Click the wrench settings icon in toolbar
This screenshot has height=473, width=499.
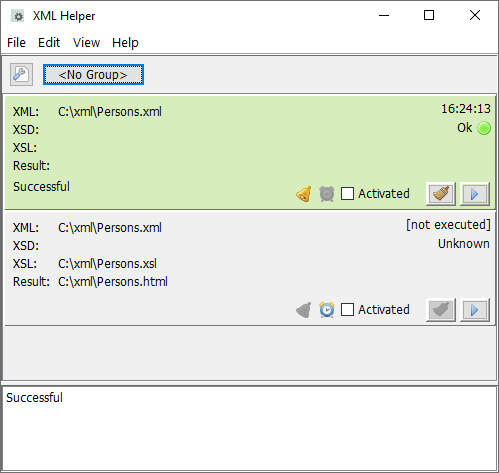[21, 74]
